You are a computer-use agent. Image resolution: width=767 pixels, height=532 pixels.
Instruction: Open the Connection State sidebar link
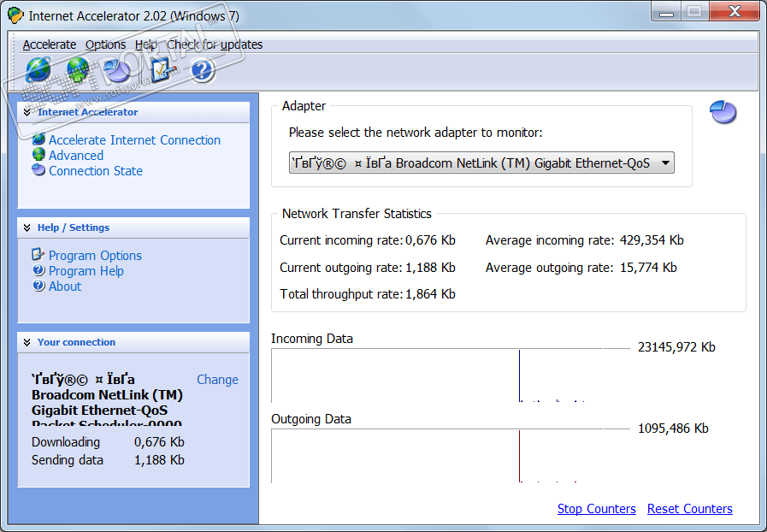pos(96,171)
